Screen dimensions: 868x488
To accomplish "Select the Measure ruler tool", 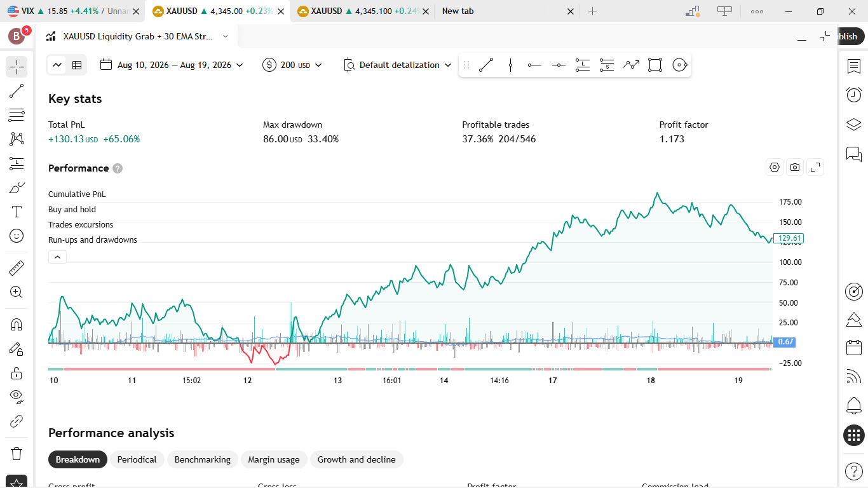I will pyautogui.click(x=17, y=268).
